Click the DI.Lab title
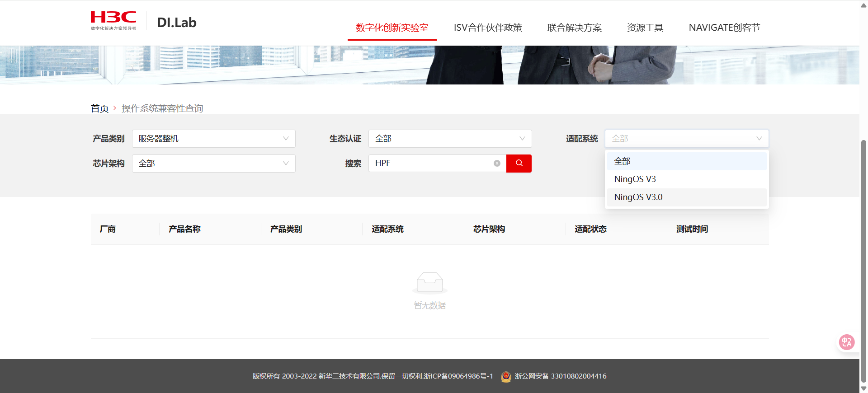 (177, 23)
